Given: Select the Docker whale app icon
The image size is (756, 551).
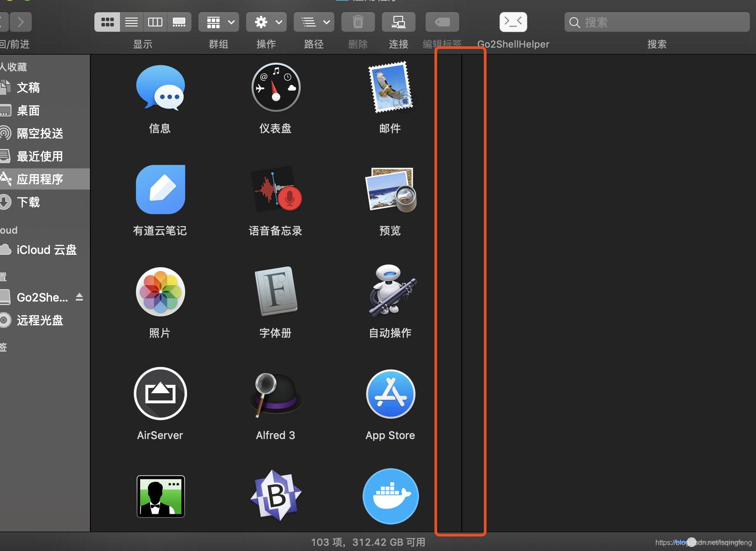Looking at the screenshot, I should (391, 496).
